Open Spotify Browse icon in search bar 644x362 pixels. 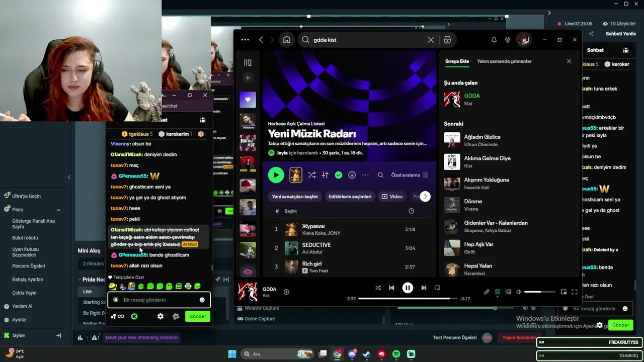[447, 40]
